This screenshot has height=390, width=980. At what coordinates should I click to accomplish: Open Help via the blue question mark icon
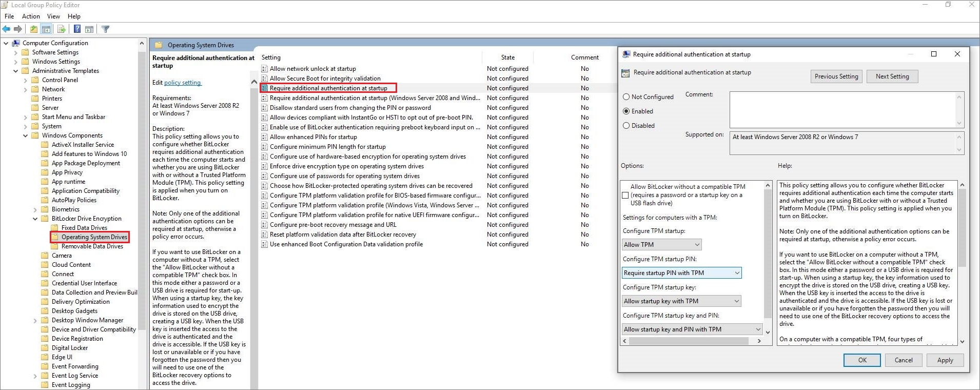pos(77,29)
